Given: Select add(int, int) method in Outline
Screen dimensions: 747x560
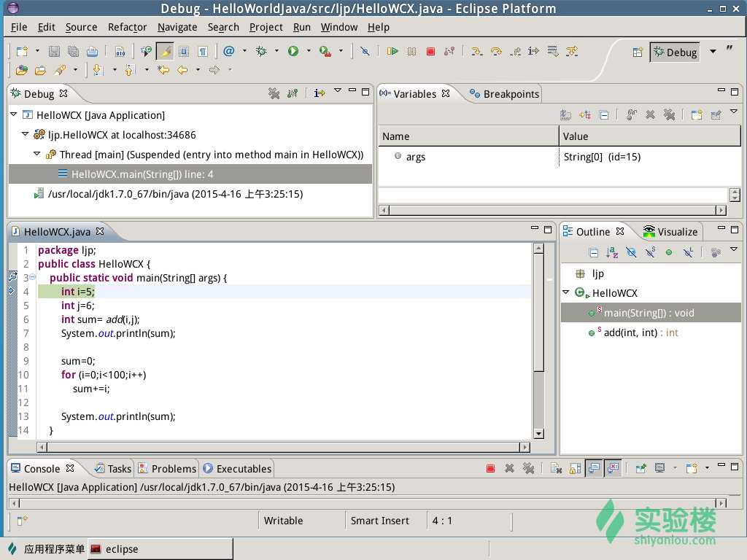Looking at the screenshot, I should coord(640,332).
